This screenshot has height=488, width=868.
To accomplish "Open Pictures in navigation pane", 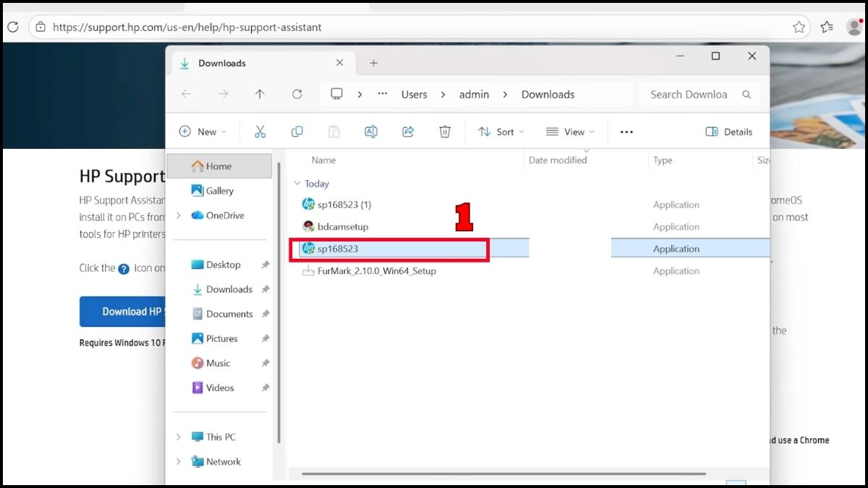I will coord(220,338).
